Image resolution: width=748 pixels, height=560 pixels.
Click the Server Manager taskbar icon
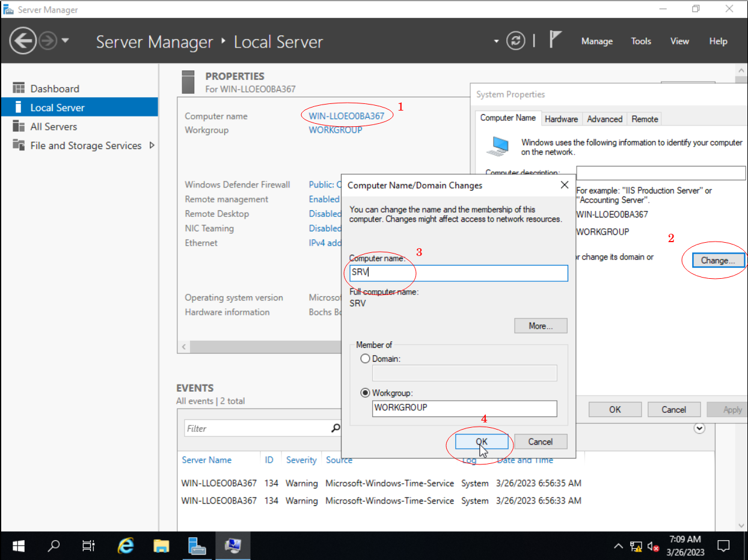pyautogui.click(x=197, y=546)
